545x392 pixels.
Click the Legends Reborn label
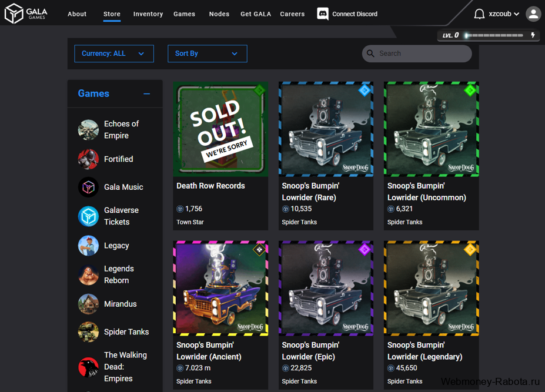(x=119, y=274)
